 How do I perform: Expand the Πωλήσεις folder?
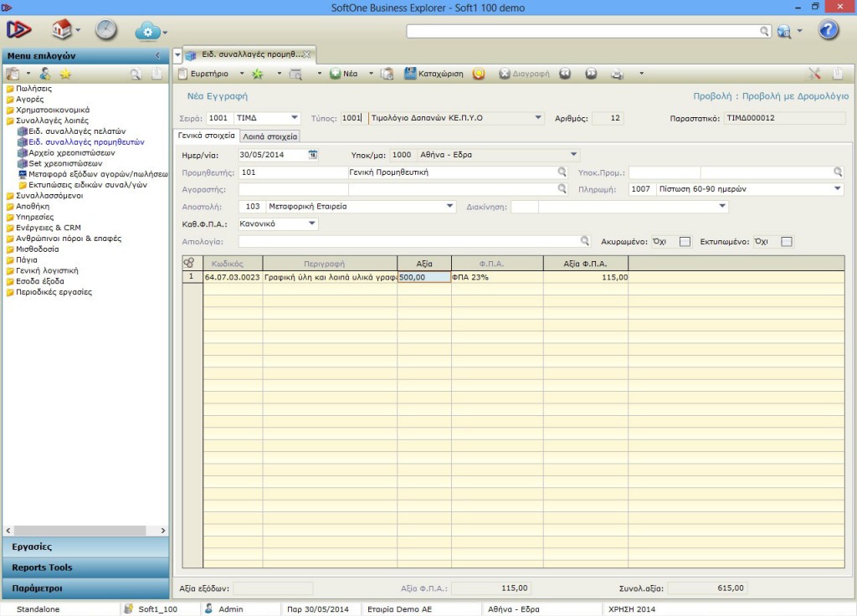tap(33, 89)
